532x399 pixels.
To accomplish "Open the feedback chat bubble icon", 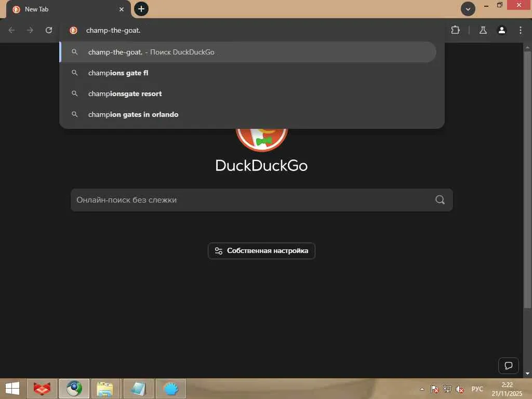I will (508, 366).
